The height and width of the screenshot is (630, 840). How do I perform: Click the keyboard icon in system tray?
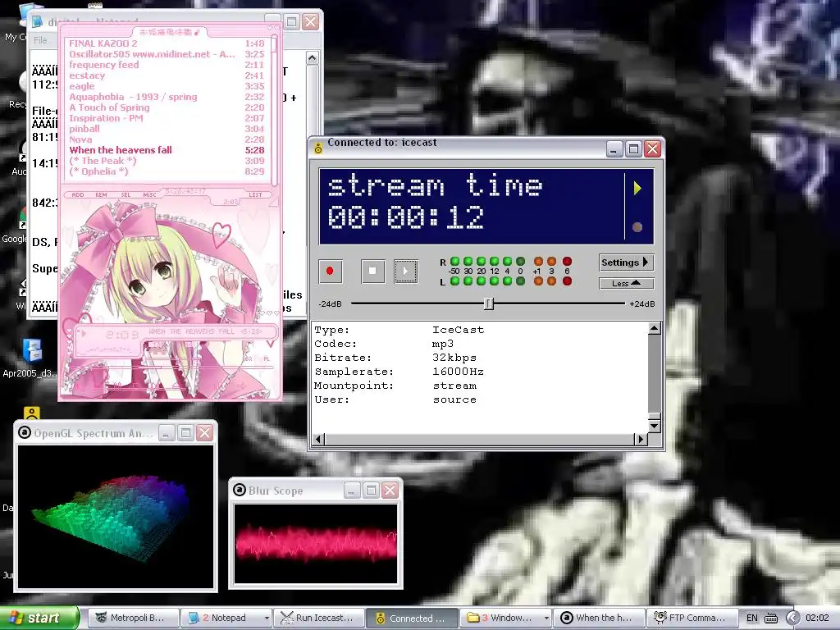click(x=770, y=619)
